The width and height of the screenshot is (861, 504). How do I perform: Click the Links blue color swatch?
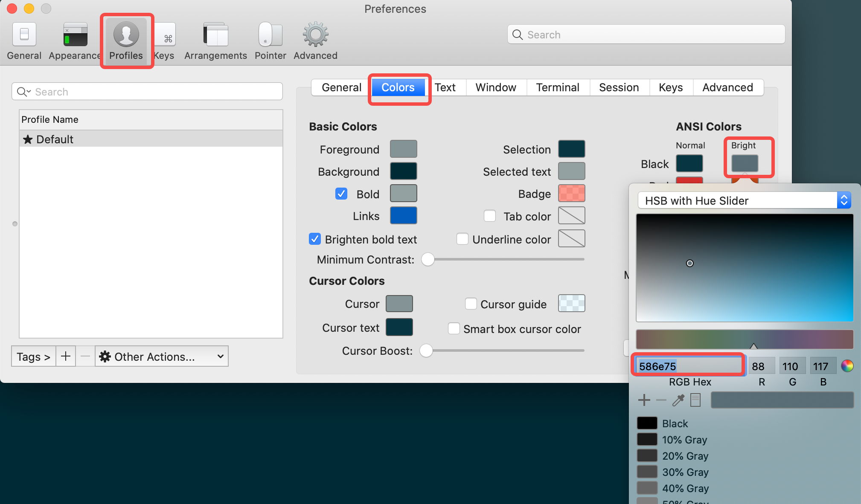tap(403, 216)
